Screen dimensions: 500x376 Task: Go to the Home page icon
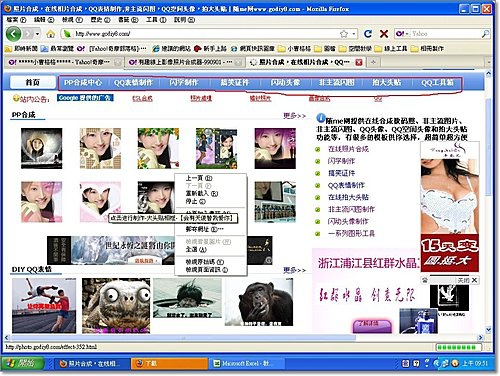pyautogui.click(x=50, y=34)
